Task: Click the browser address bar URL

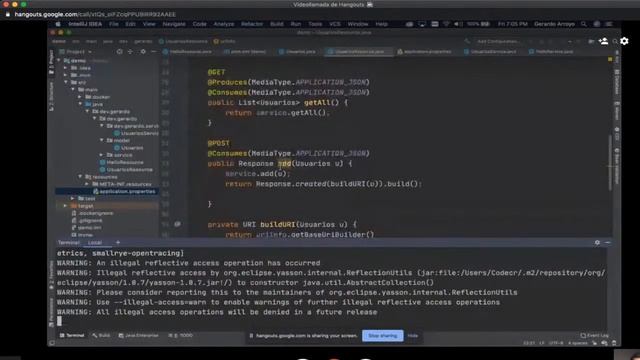Action: [x=95, y=14]
